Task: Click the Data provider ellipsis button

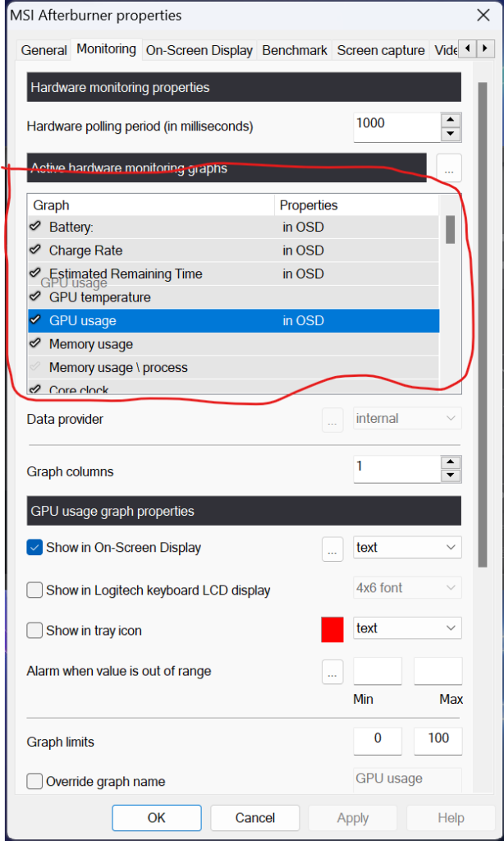Action: [x=332, y=420]
